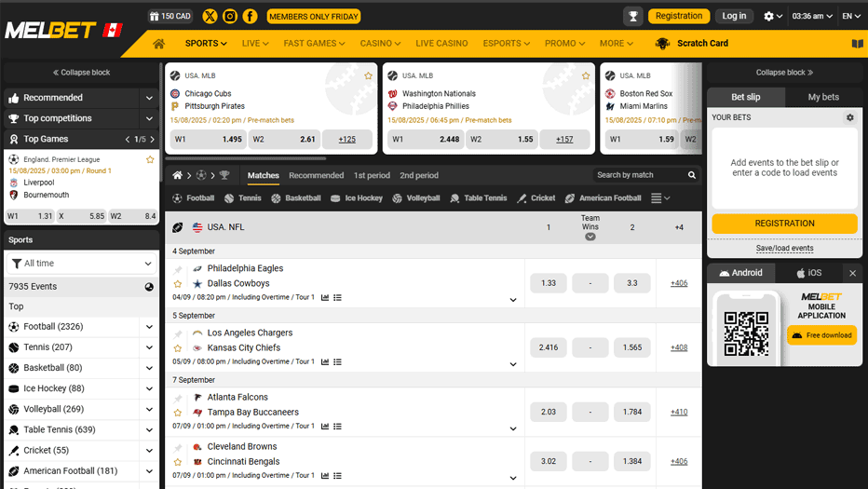This screenshot has height=489, width=868.
Task: Favorite the Eagles vs Cowboys match
Action: point(178,284)
